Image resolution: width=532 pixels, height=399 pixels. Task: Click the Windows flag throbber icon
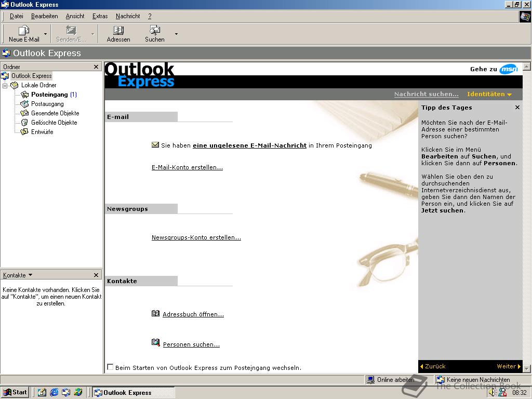[525, 17]
